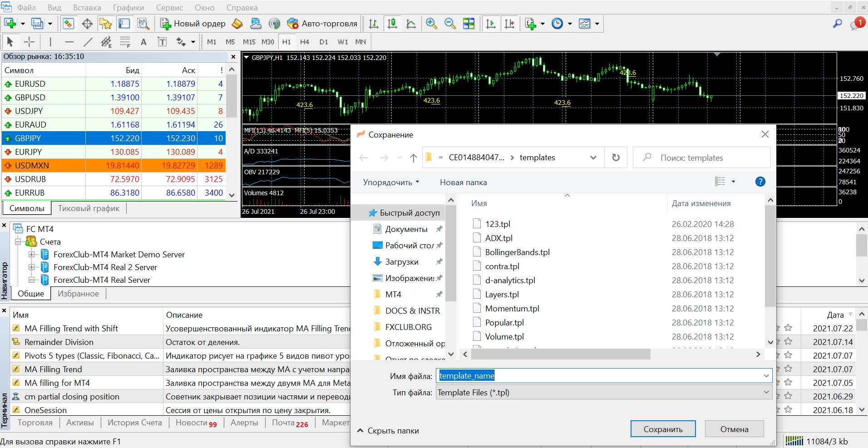Select the crosshair tool
Screen dimensions: 868x448
click(29, 42)
